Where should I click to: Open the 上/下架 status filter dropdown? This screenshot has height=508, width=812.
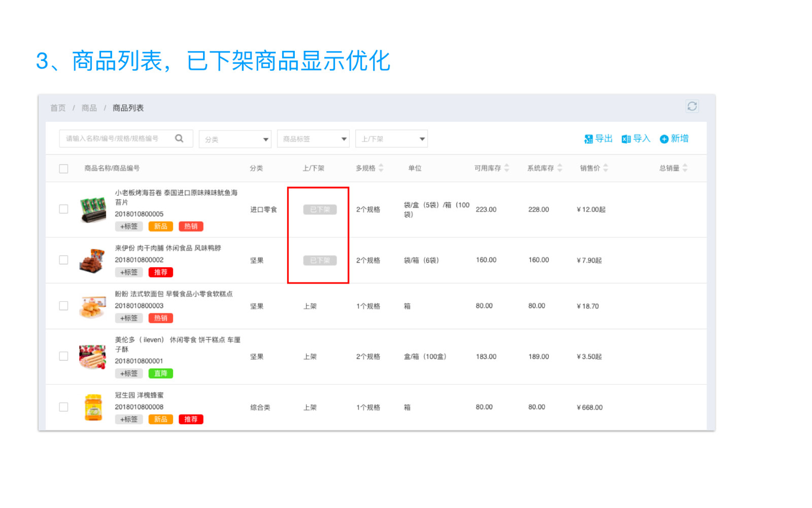tap(391, 139)
